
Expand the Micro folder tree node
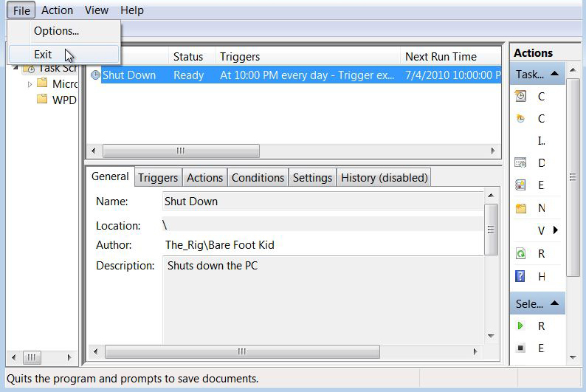point(30,84)
